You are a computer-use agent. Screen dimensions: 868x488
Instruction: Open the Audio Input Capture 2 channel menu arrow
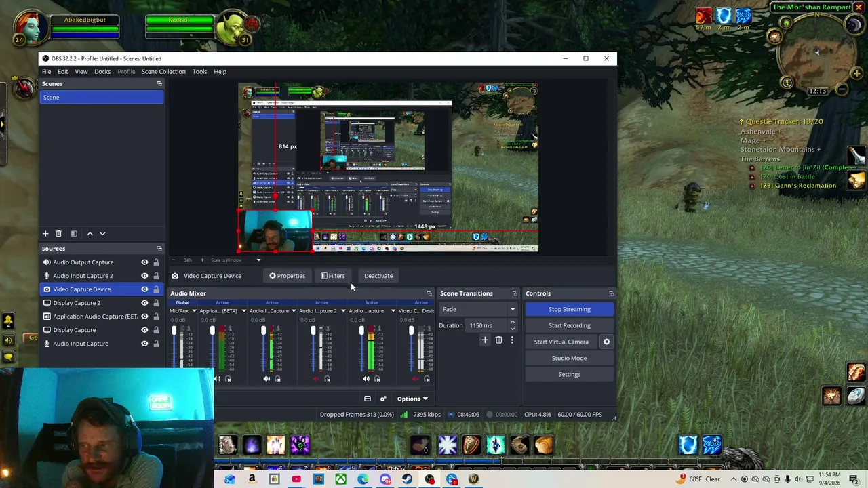click(x=343, y=311)
